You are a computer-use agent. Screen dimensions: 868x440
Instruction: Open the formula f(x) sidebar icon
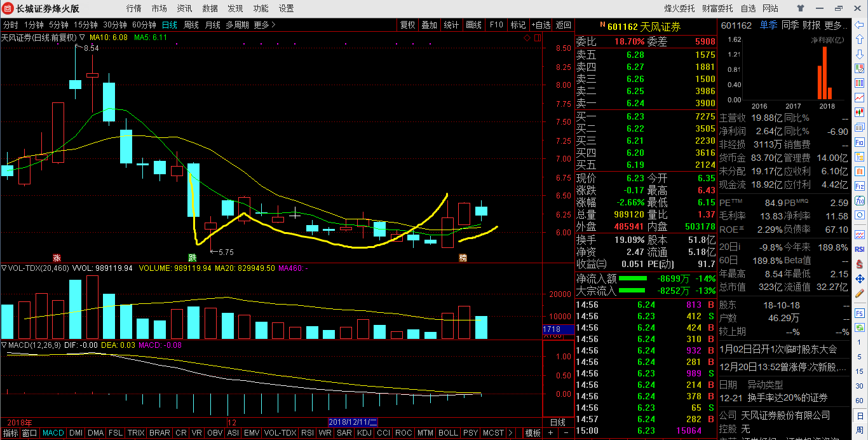click(860, 200)
